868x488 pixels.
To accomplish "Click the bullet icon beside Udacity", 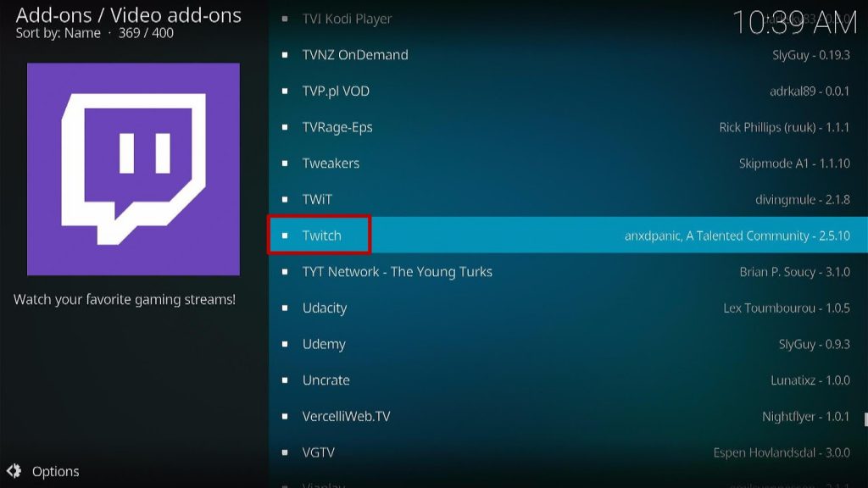I will click(x=285, y=308).
